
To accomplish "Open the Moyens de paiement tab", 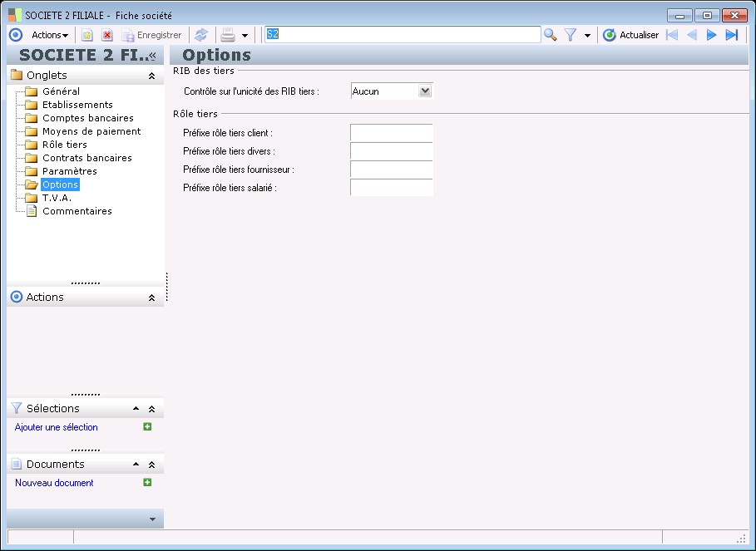I will pyautogui.click(x=91, y=131).
